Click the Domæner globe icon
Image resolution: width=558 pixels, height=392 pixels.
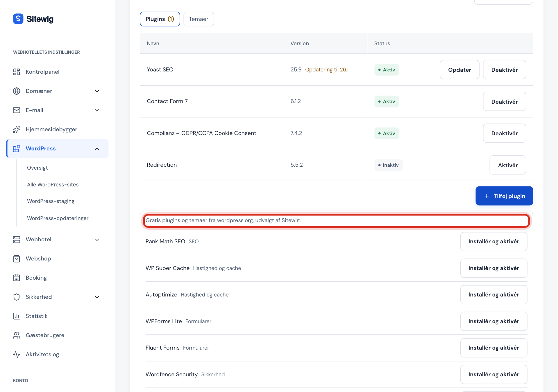[x=17, y=91]
